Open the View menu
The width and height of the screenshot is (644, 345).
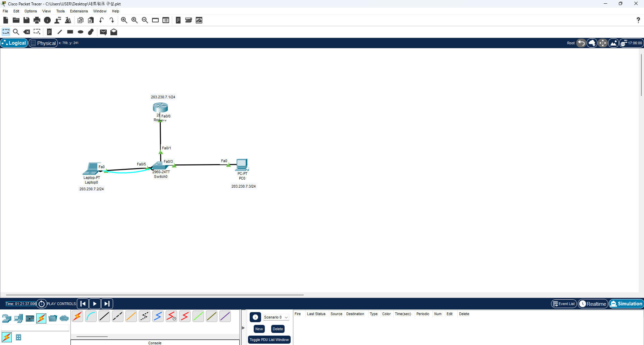tap(46, 11)
